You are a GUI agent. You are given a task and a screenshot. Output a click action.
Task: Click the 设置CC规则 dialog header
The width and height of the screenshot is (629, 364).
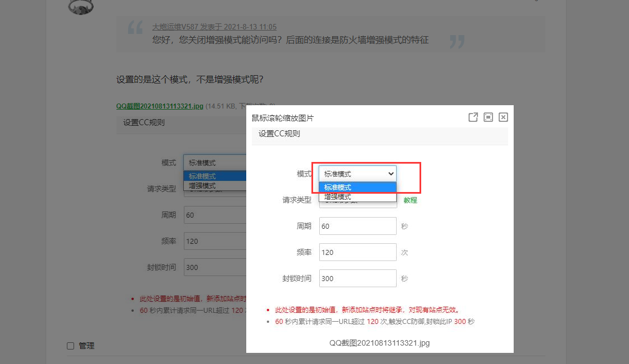click(279, 134)
